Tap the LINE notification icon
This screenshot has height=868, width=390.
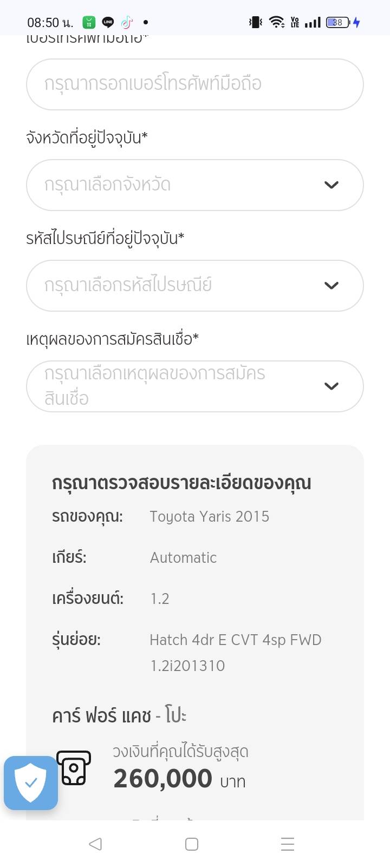108,22
